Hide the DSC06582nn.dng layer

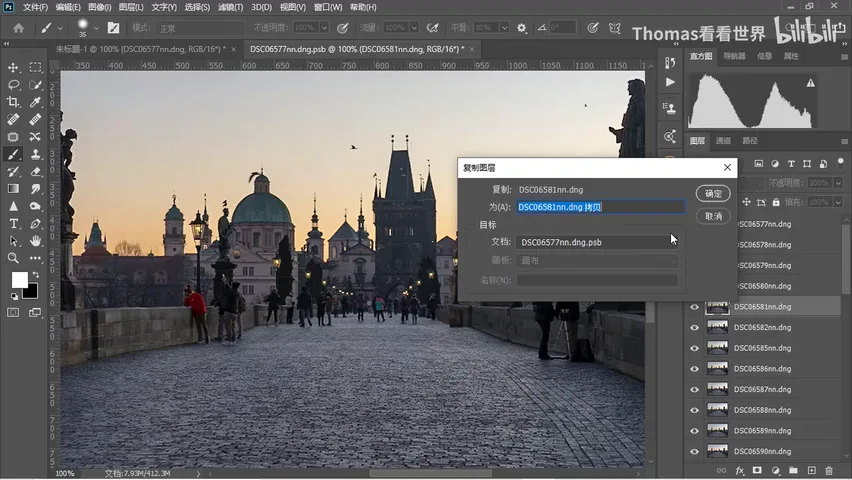[x=694, y=328]
